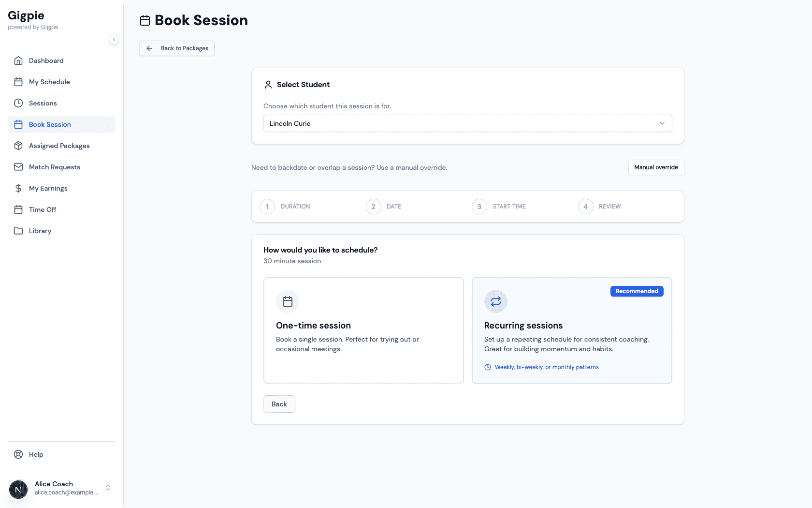The width and height of the screenshot is (812, 508).
Task: Open the Lincoln Curie student dropdown
Action: pos(467,123)
